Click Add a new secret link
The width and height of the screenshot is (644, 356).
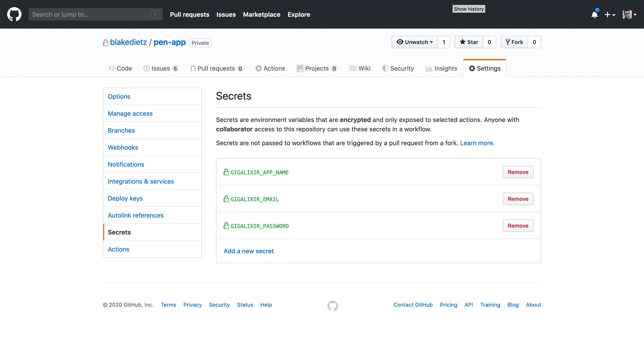[248, 251]
